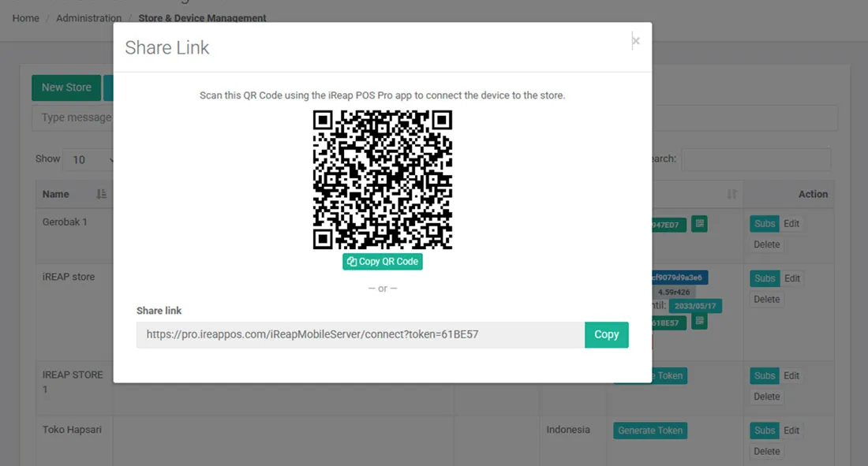
Task: Open Subs for IREAP STORE 1
Action: [764, 376]
